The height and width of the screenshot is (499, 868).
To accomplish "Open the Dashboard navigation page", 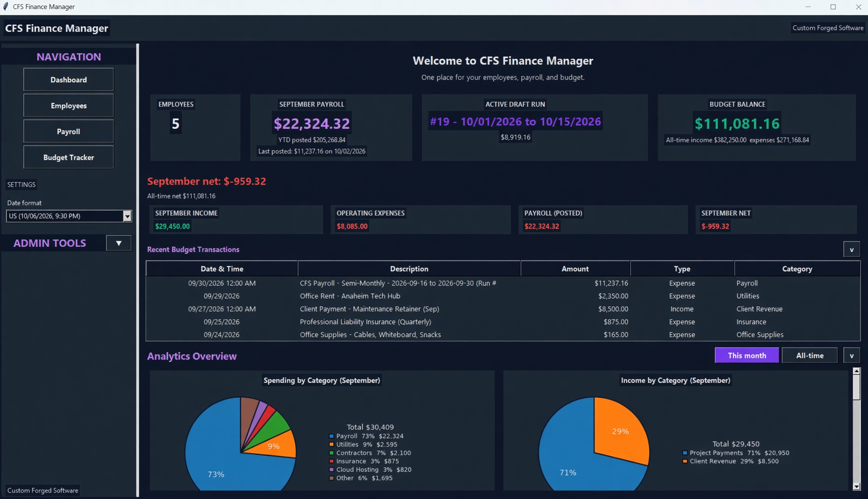I will click(68, 79).
